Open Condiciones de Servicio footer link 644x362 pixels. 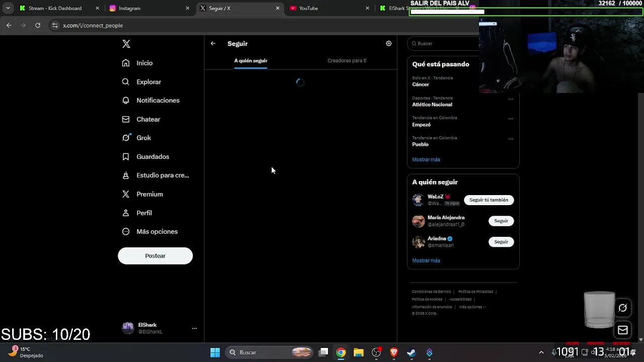coord(431,292)
